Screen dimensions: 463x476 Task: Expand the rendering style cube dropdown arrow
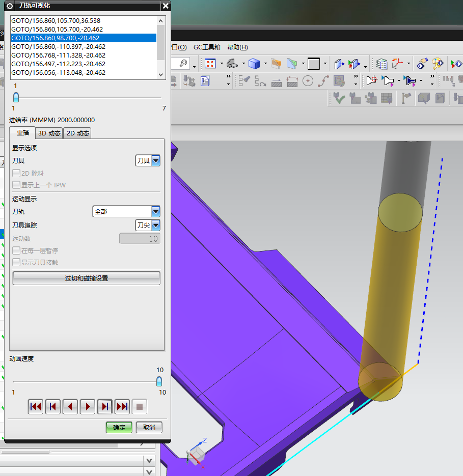point(265,64)
